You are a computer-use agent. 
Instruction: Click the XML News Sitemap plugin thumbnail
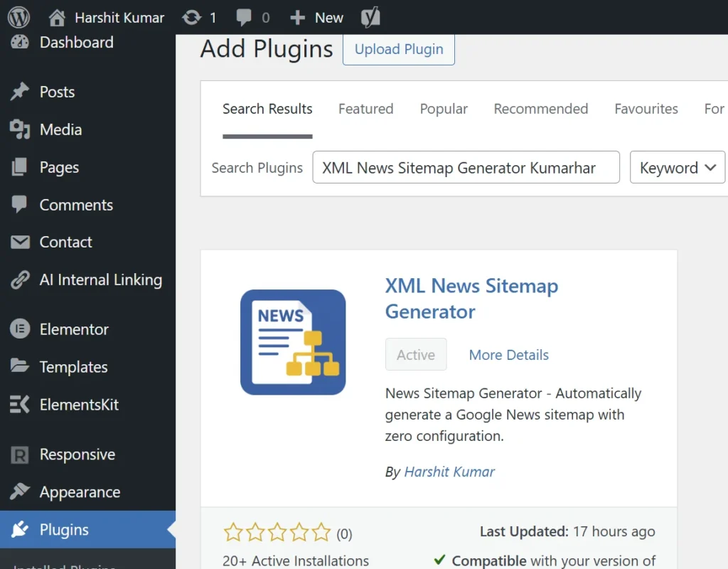click(293, 342)
